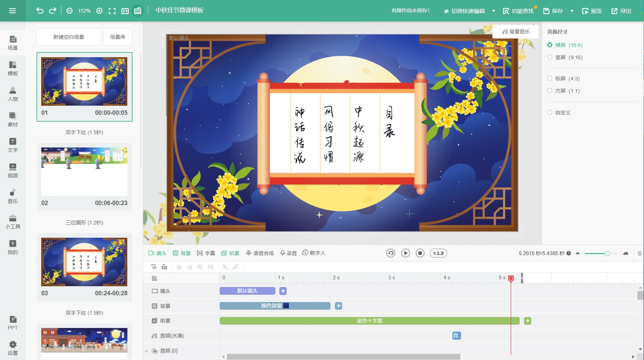644x360 pixels.
Task: Click the circled toolbar icon before the title
Action: (138, 11)
